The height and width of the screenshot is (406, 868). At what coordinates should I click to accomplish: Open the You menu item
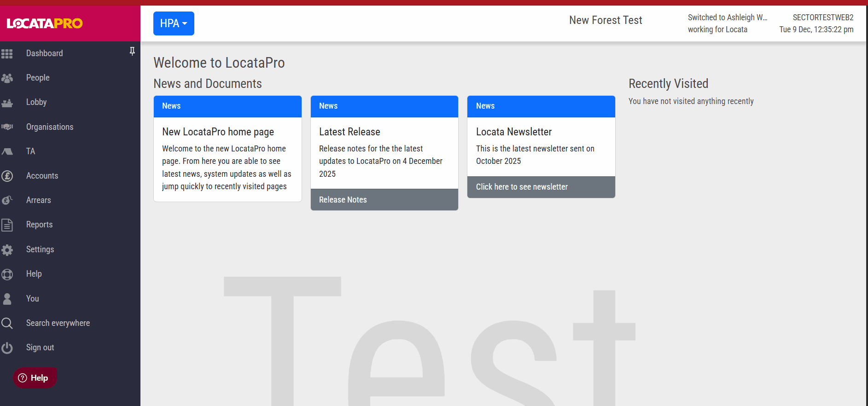point(33,299)
